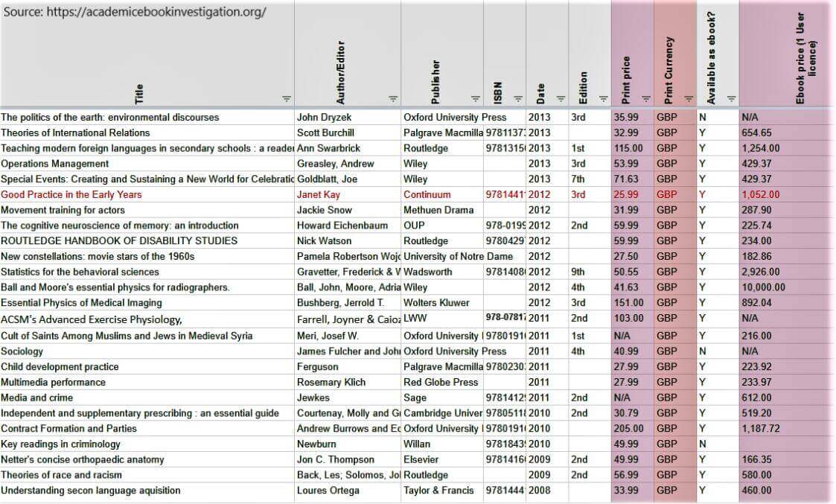Select the edition cell '9th'
This screenshot has width=836, height=504.
pyautogui.click(x=590, y=272)
